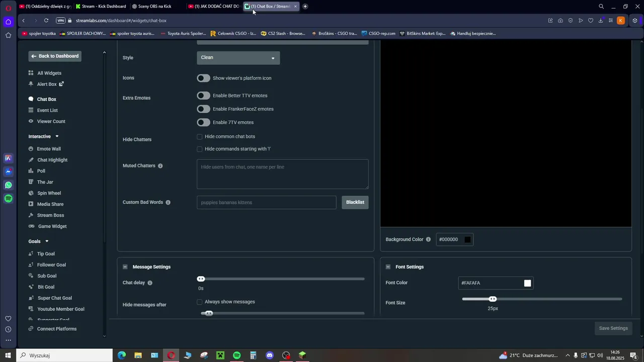The width and height of the screenshot is (644, 362).
Task: Collapse the Goals sidebar section
Action: (x=47, y=241)
